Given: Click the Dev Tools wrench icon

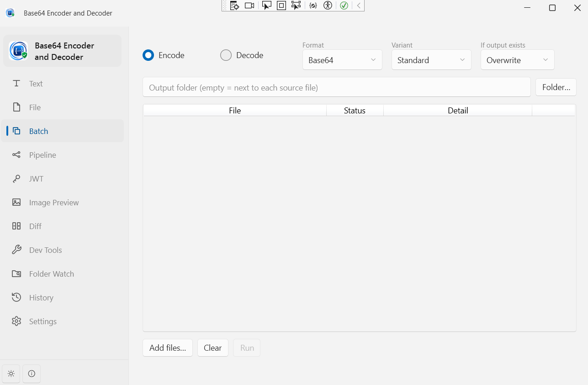Looking at the screenshot, I should point(16,250).
